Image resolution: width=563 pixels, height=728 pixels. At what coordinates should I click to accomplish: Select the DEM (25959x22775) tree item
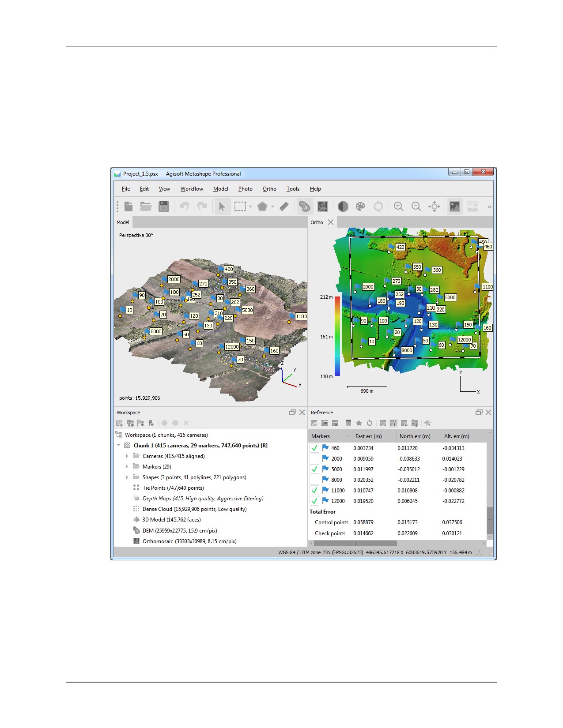179,531
